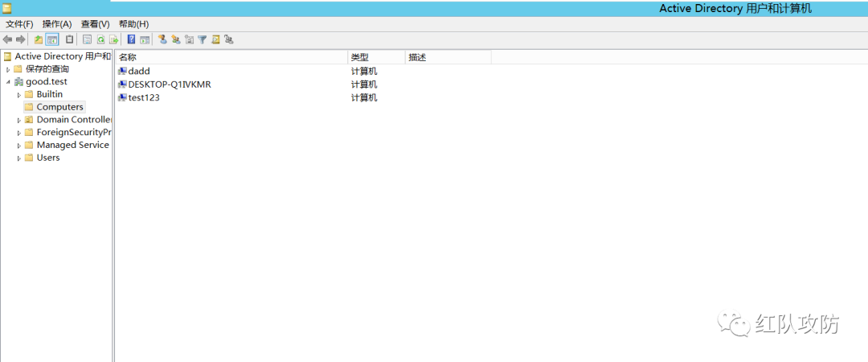Create a new user with toolbar icon

point(162,39)
